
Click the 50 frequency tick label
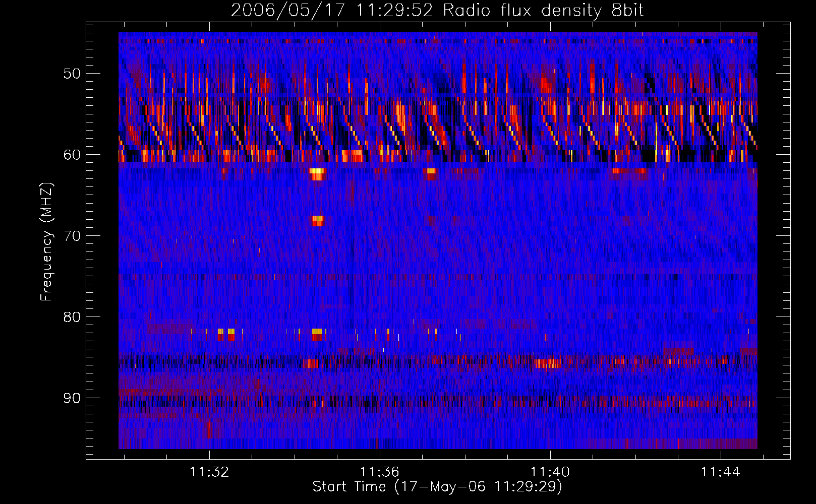tap(72, 74)
